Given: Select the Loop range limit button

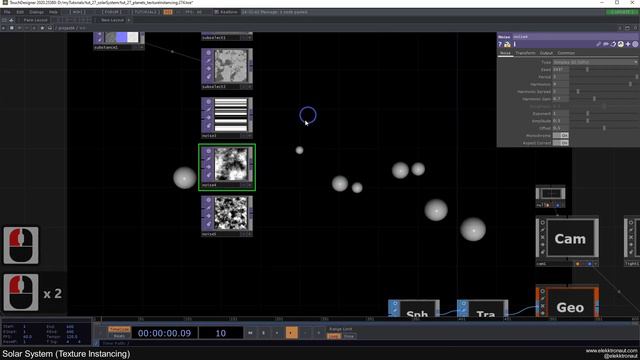Looking at the screenshot, I should 333,336.
